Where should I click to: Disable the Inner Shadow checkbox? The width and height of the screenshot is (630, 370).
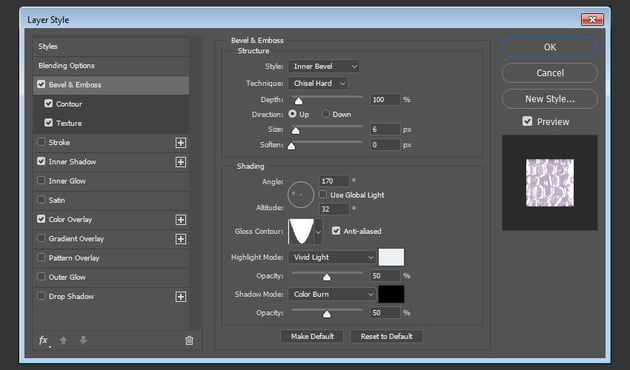[41, 161]
